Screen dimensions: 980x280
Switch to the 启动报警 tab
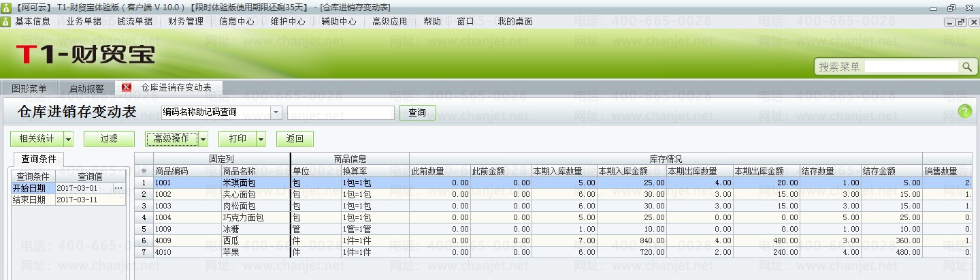86,89
